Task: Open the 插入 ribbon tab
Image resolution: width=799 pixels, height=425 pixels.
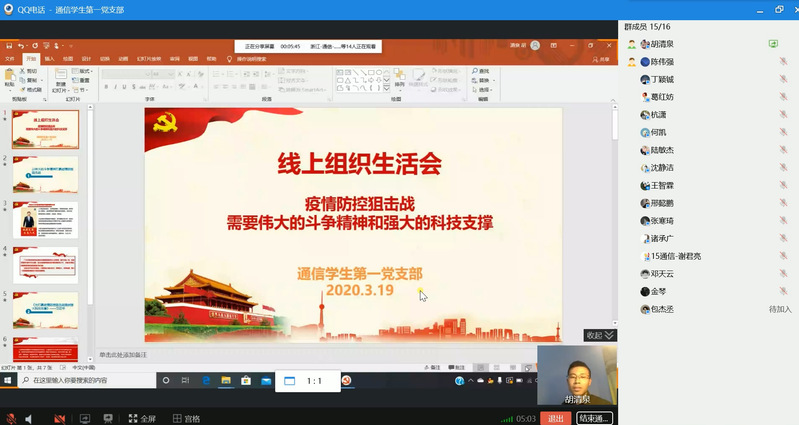Action: coord(49,58)
